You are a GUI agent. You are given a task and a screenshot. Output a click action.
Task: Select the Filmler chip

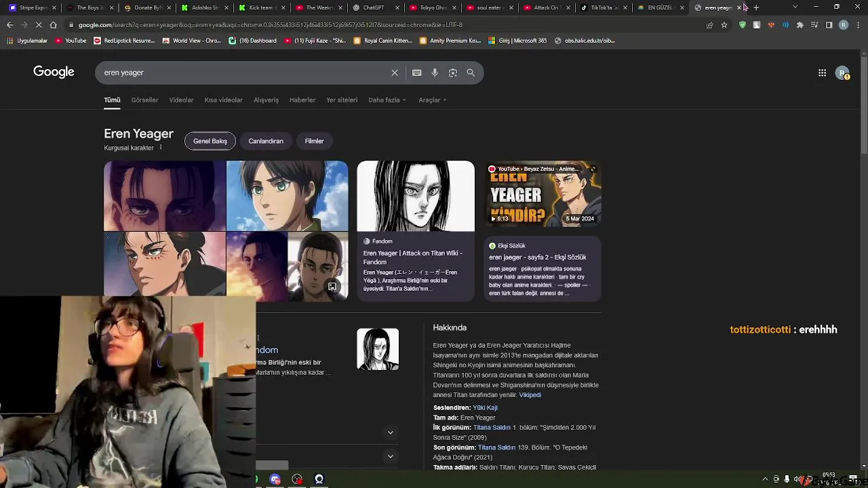pos(314,141)
